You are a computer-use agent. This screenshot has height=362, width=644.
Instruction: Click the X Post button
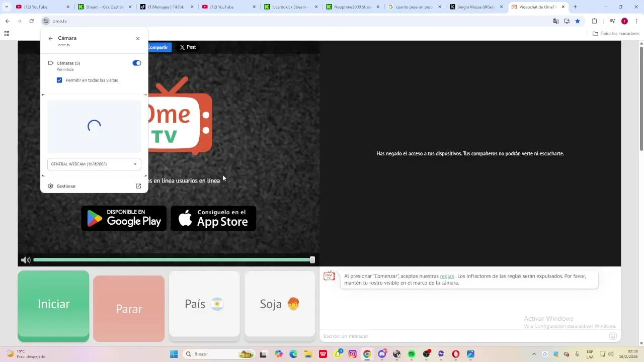[x=188, y=47]
